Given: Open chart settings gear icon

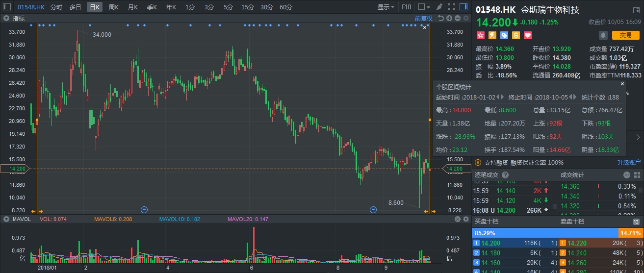Looking at the screenshot, I should coord(465,18).
